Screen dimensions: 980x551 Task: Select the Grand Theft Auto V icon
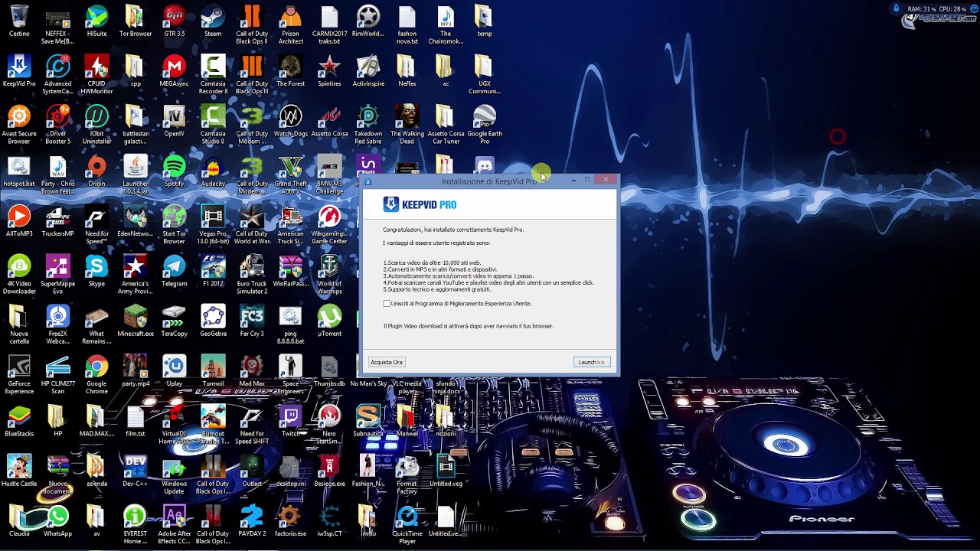coord(290,167)
